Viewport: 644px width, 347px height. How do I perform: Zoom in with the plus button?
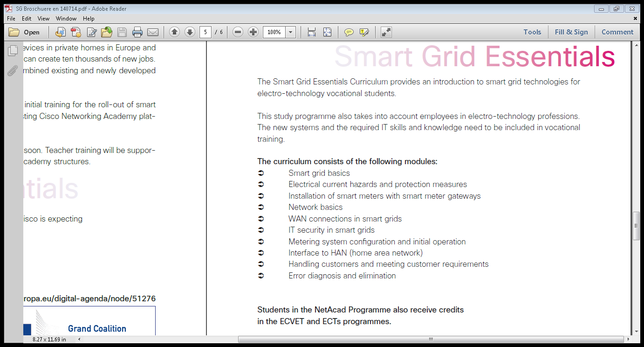[x=253, y=32]
